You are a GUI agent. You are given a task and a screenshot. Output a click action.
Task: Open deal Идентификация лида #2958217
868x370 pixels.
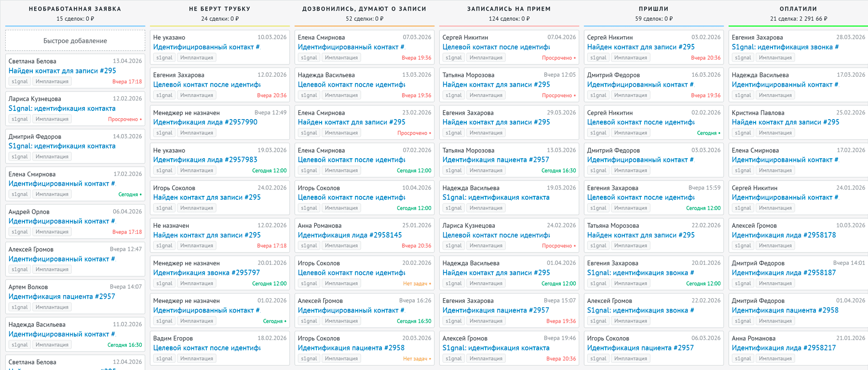tap(784, 348)
